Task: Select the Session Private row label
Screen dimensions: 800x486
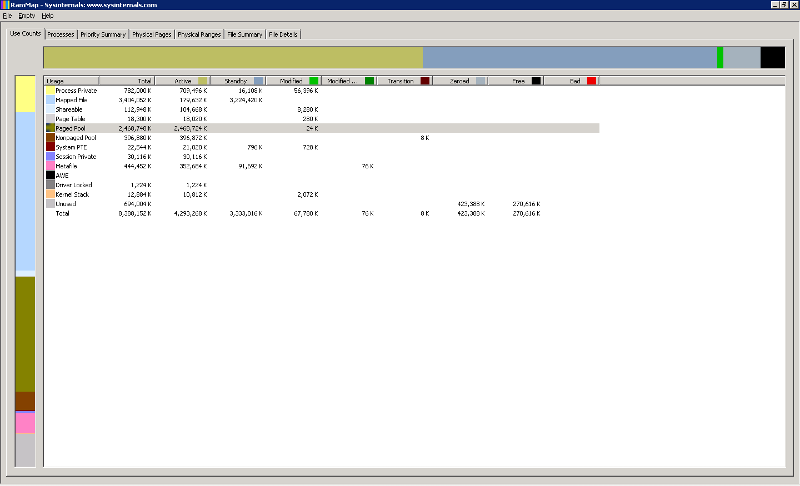Action: 76,157
